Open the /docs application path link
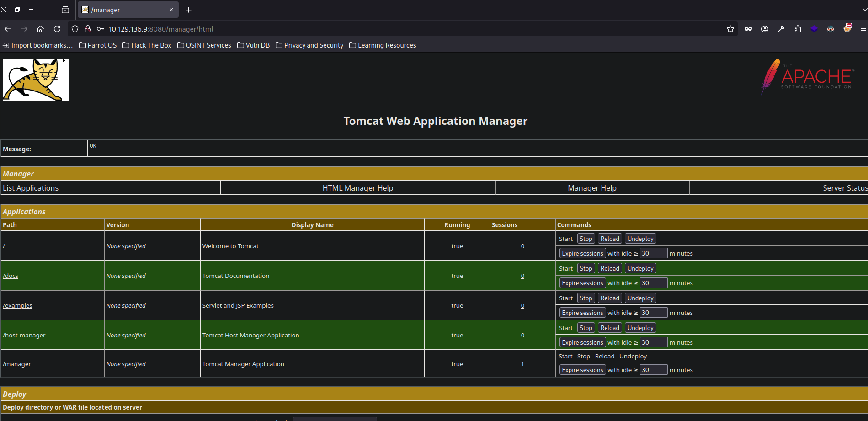This screenshot has height=421, width=868. [x=11, y=276]
